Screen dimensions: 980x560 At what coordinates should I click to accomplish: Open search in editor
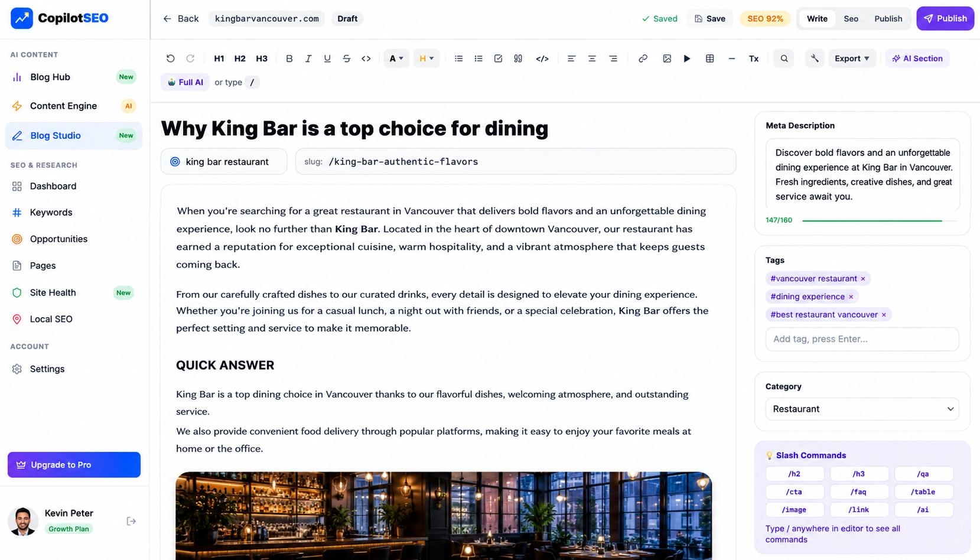(784, 58)
